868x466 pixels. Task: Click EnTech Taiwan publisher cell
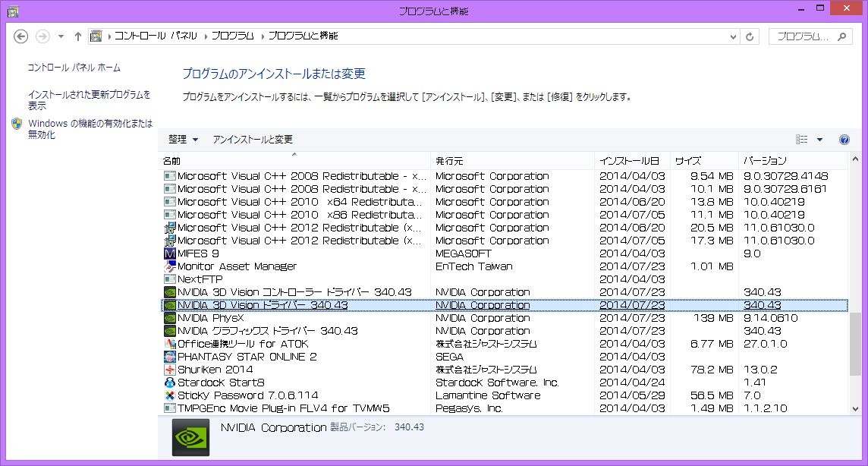(474, 266)
